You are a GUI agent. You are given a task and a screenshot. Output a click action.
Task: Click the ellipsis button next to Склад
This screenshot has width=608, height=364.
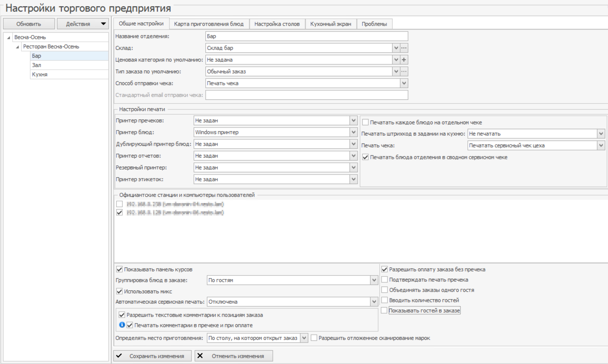404,48
